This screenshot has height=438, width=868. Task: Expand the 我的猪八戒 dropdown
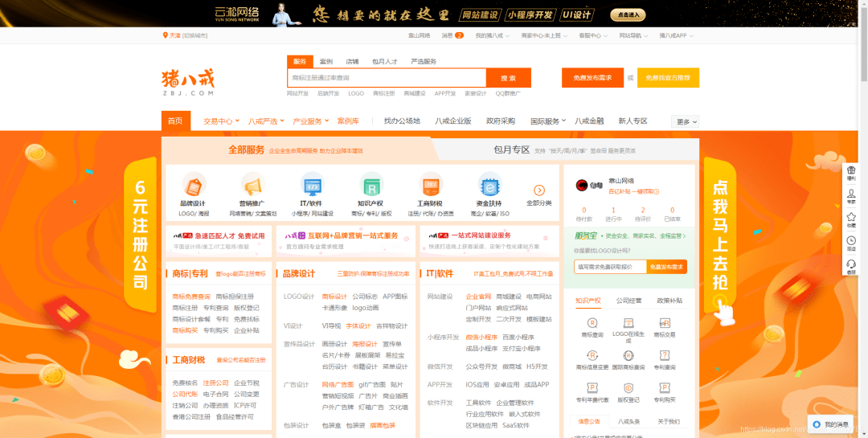pos(492,35)
